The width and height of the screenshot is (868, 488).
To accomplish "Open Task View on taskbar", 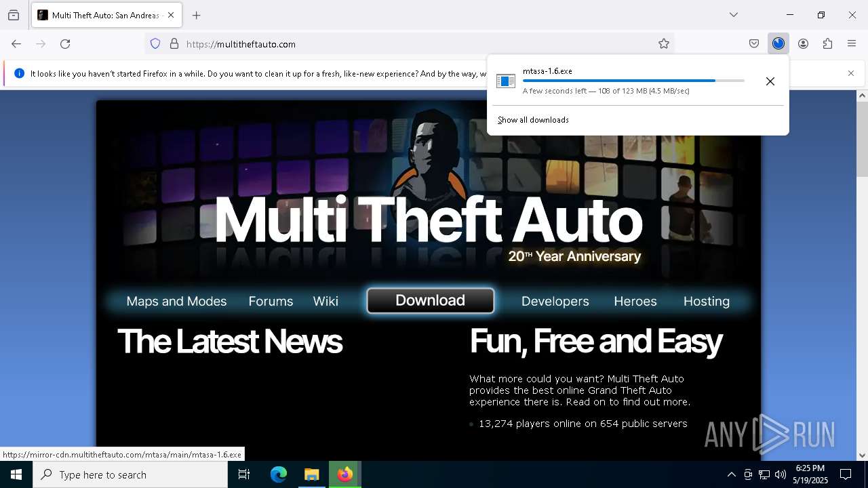I will click(244, 474).
